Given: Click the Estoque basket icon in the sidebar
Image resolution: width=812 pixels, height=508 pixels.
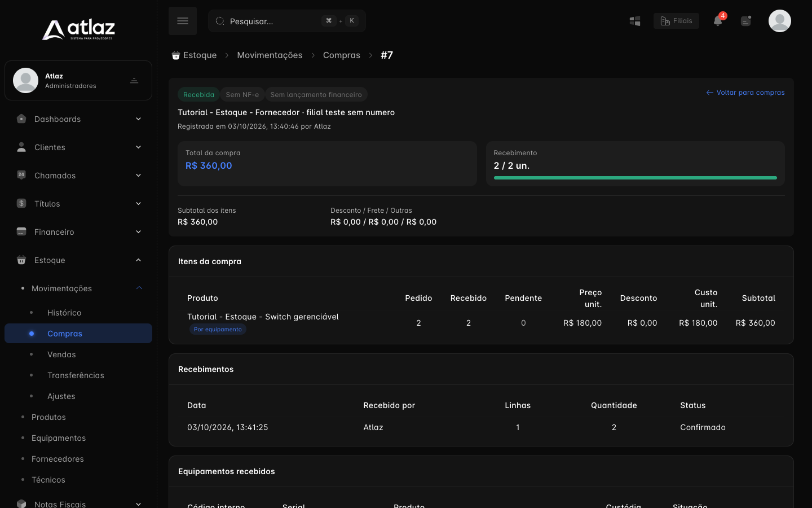Looking at the screenshot, I should coord(21,260).
